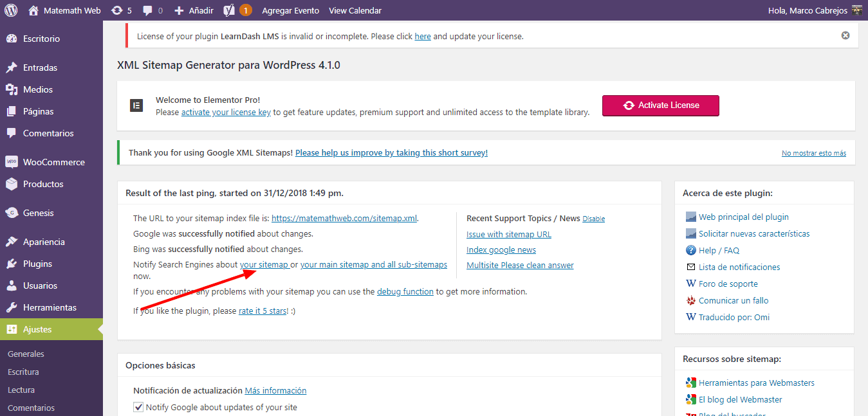868x416 pixels.
Task: Click the Páginas pages icon
Action: click(12, 111)
